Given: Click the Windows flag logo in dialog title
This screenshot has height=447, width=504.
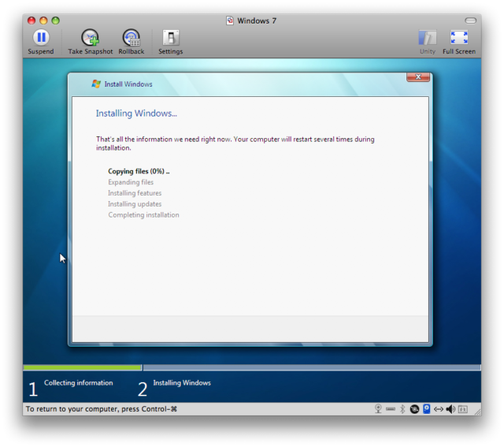Looking at the screenshot, I should pos(96,84).
